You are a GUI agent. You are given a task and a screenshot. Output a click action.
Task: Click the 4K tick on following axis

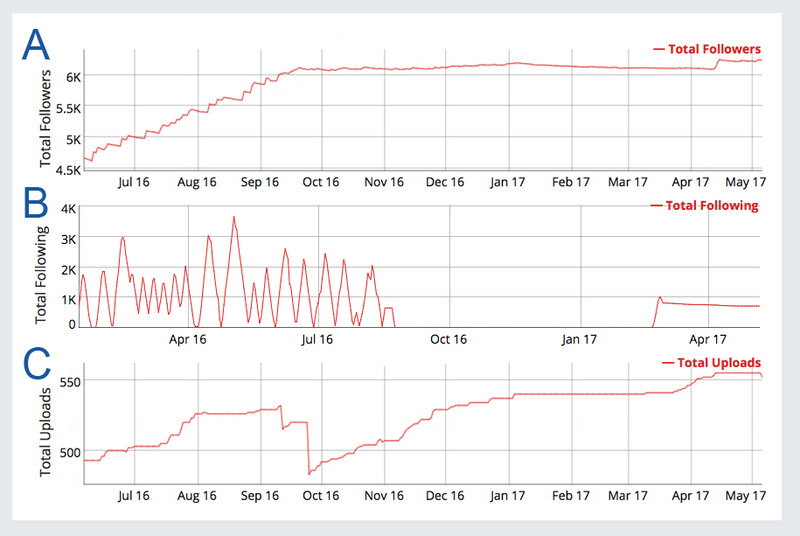[x=68, y=209]
